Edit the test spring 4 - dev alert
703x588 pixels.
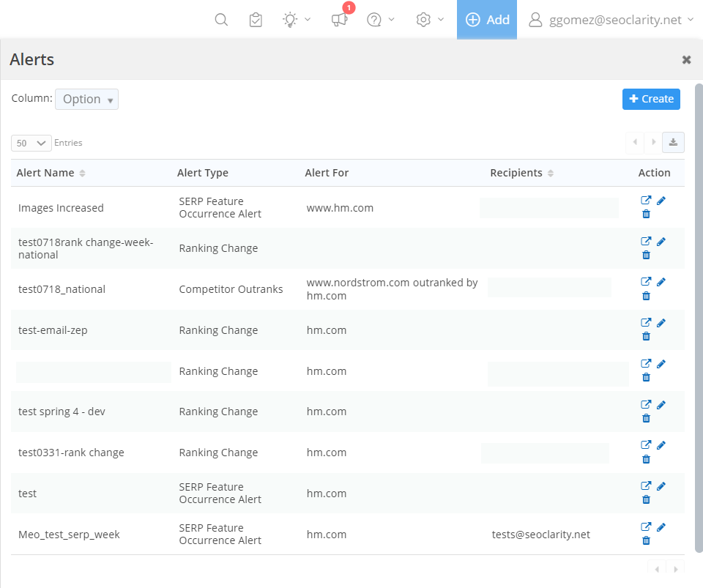point(661,404)
